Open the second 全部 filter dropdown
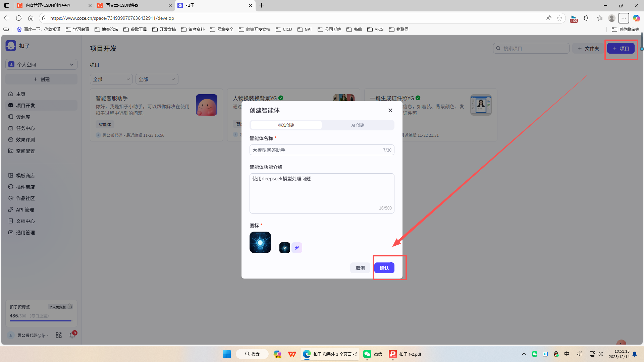This screenshot has height=362, width=644. point(157,79)
